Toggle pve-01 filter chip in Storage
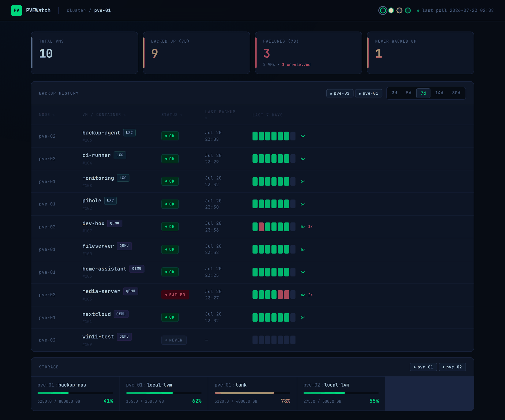This screenshot has height=420, width=505. 423,367
